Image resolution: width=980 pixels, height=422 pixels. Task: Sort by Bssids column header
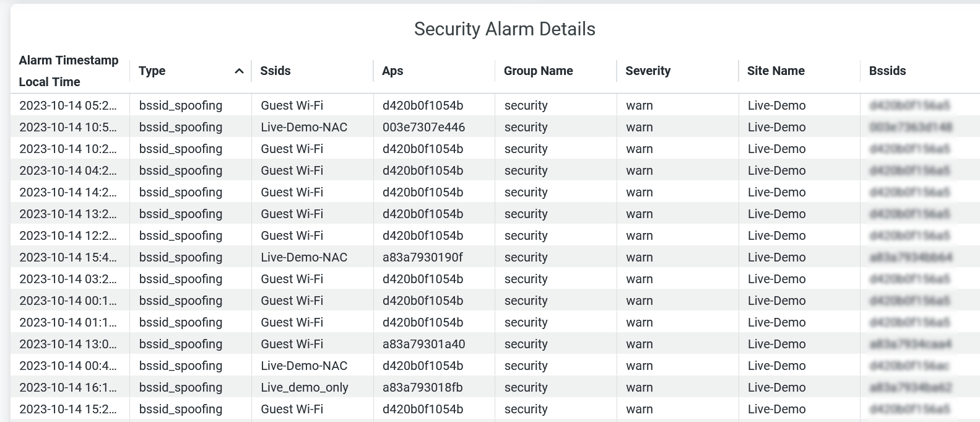(x=887, y=71)
